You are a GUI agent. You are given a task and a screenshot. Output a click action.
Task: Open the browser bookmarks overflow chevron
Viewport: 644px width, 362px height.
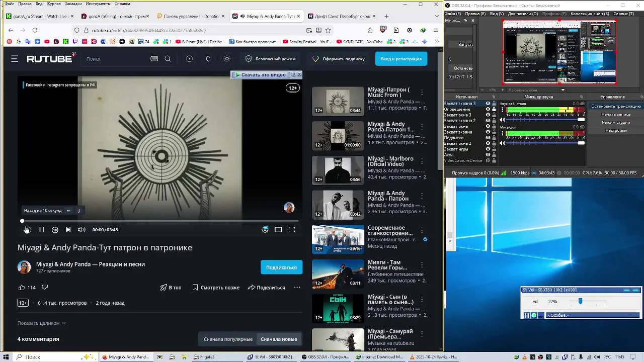point(436,42)
